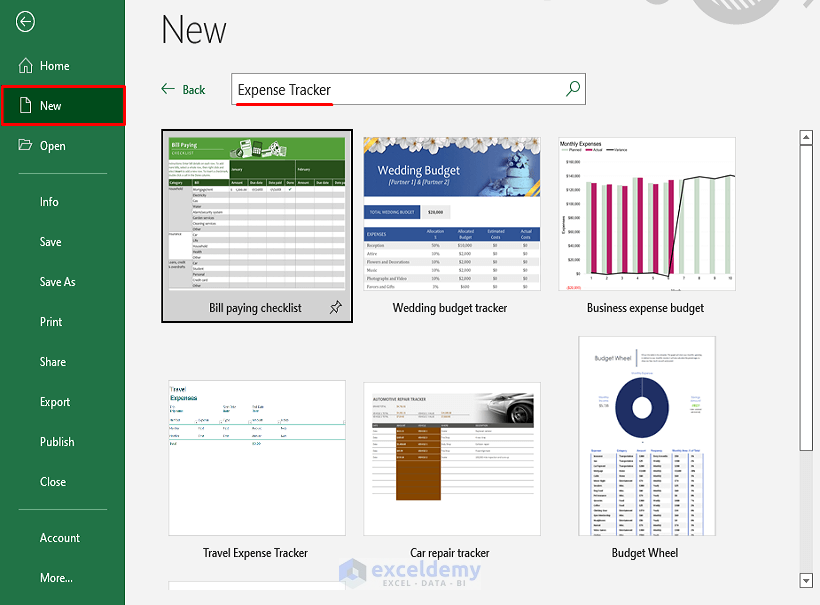820x605 pixels.
Task: Select the Budget Wheel template thumbnail
Action: pos(647,436)
